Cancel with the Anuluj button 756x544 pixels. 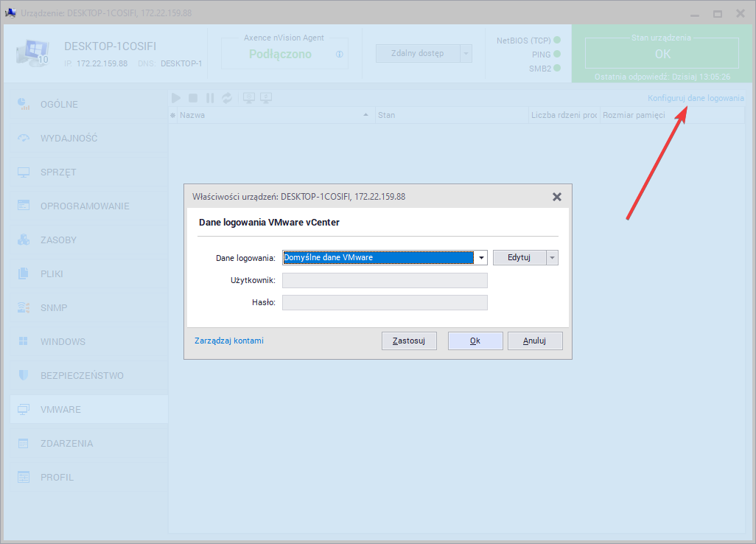(x=535, y=341)
